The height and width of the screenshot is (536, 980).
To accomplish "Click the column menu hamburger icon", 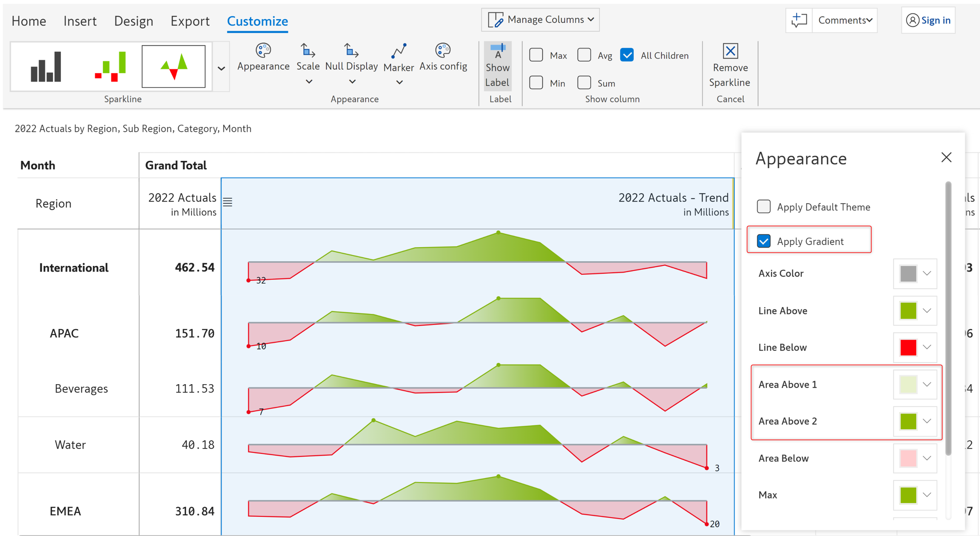I will click(228, 202).
